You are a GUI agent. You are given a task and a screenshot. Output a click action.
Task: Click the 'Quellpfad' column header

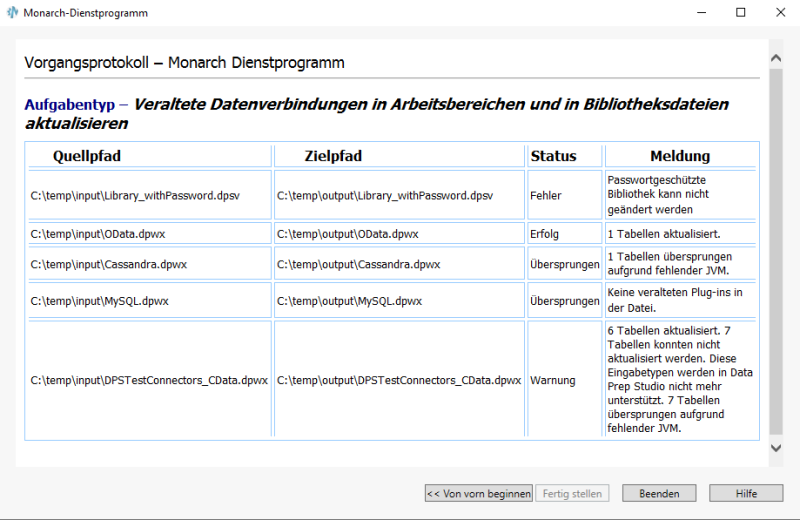click(87, 156)
